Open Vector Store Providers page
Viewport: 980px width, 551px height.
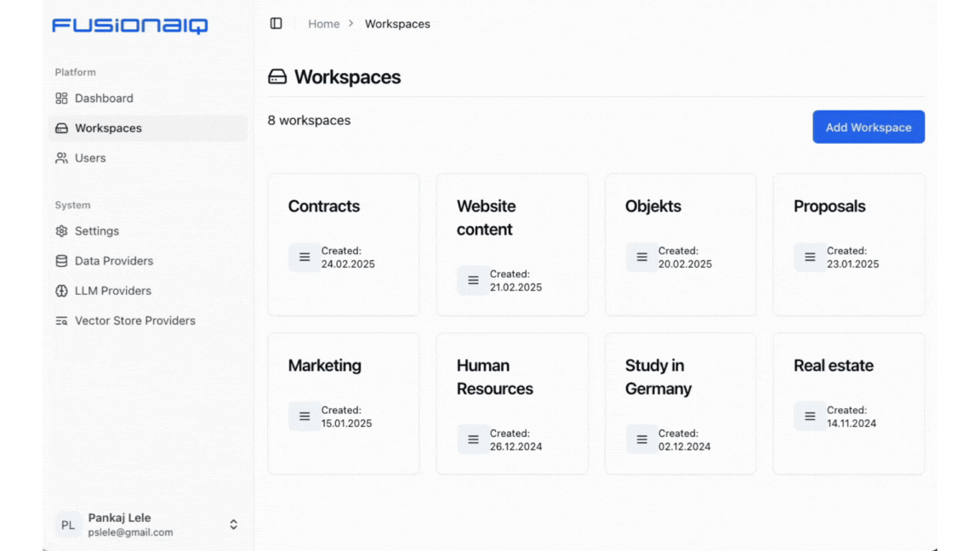134,321
